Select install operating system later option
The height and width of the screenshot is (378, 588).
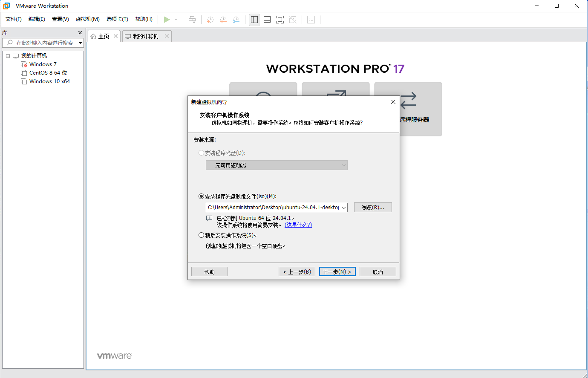tap(201, 235)
